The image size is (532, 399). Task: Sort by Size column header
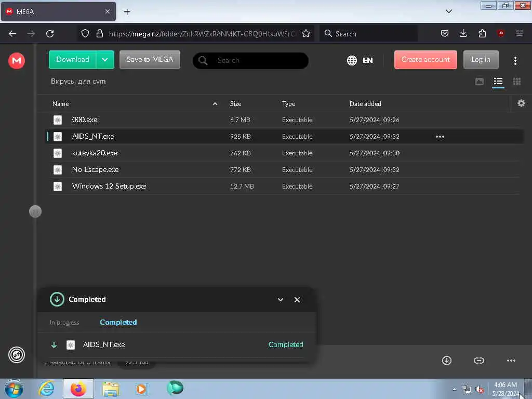[x=235, y=104]
